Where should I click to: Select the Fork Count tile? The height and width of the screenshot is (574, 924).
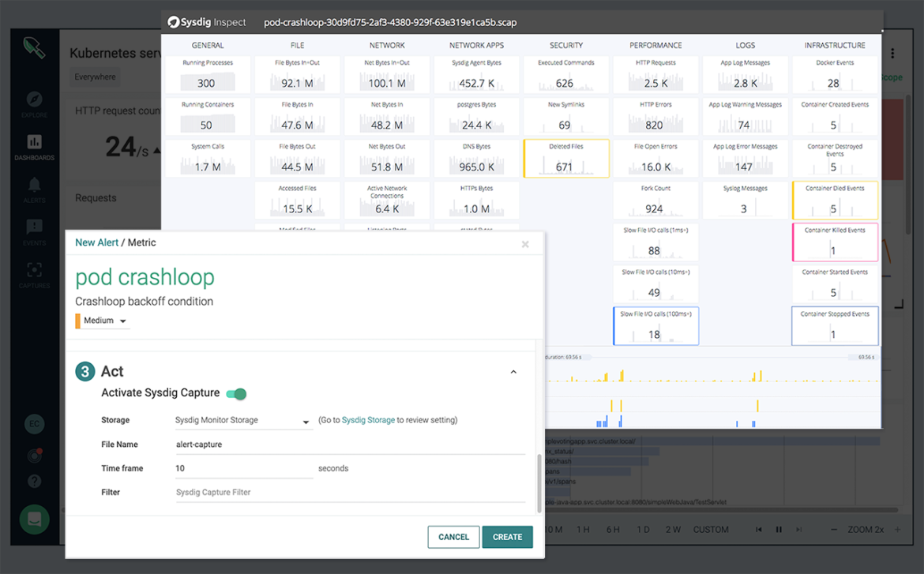click(x=655, y=201)
